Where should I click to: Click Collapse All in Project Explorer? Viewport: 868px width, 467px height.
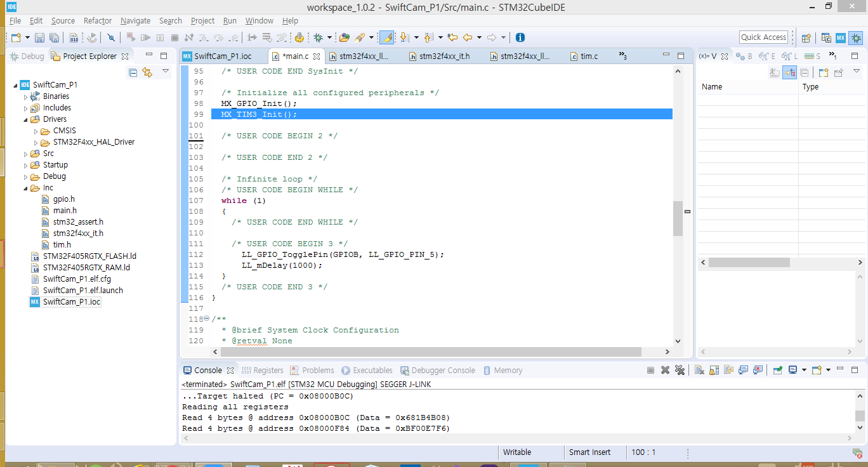click(133, 72)
